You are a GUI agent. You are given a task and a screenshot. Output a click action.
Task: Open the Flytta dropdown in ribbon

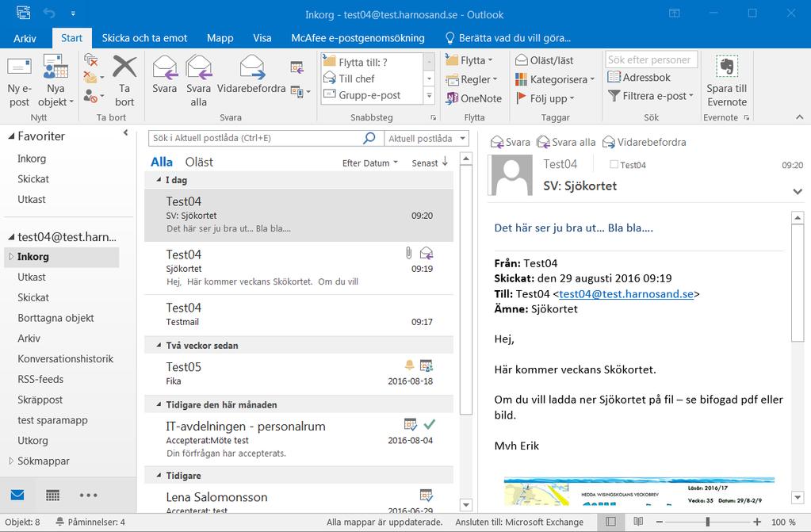(x=469, y=60)
